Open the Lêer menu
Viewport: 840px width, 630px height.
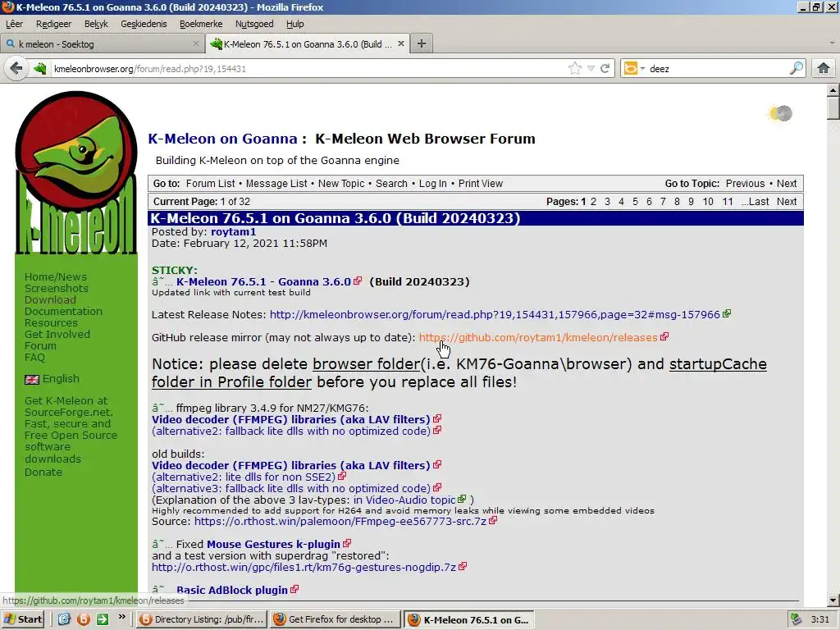click(x=14, y=24)
